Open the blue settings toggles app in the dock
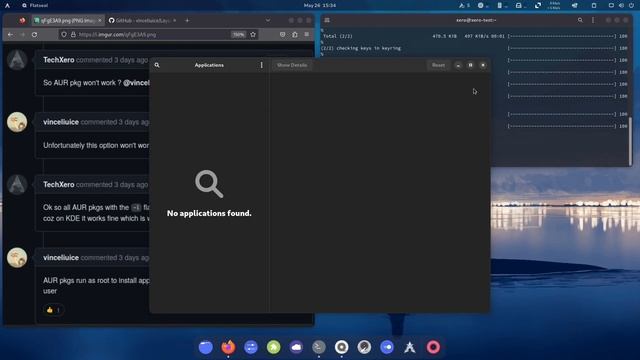640x360 pixels. [x=251, y=347]
